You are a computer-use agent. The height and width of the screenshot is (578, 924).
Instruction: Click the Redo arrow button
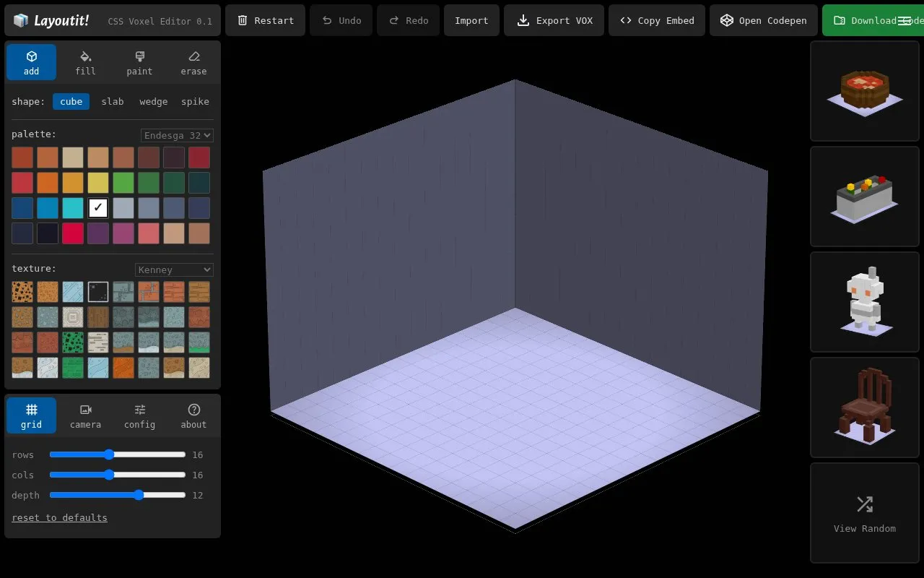(408, 20)
